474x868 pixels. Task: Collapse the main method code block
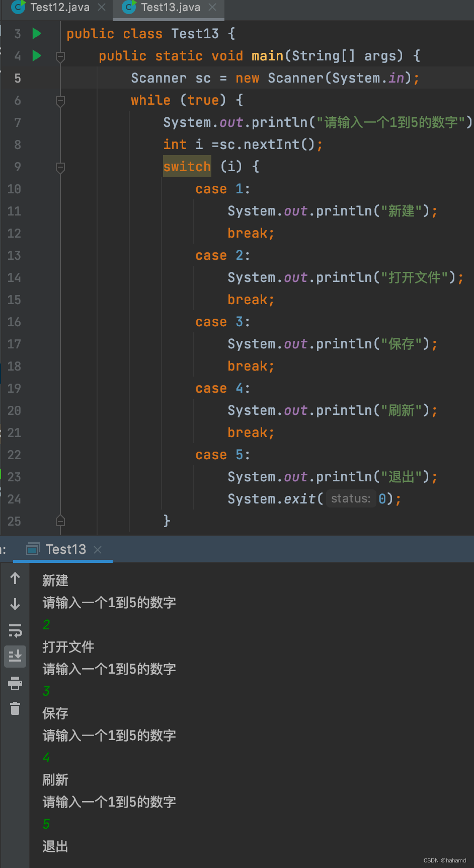coord(60,56)
